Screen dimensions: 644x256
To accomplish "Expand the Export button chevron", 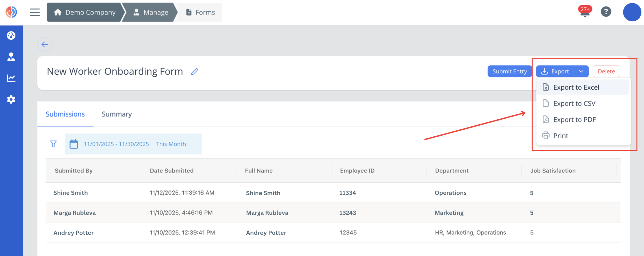I will click(x=581, y=71).
